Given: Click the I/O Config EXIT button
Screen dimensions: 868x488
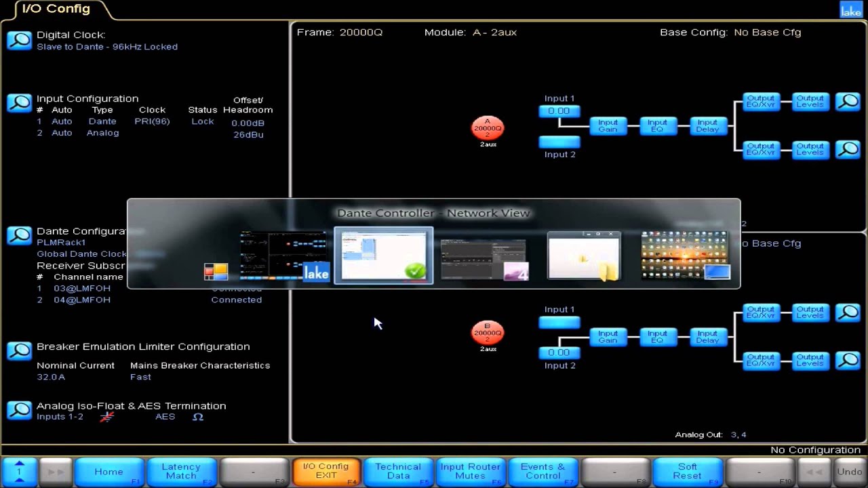Looking at the screenshot, I should tap(325, 472).
